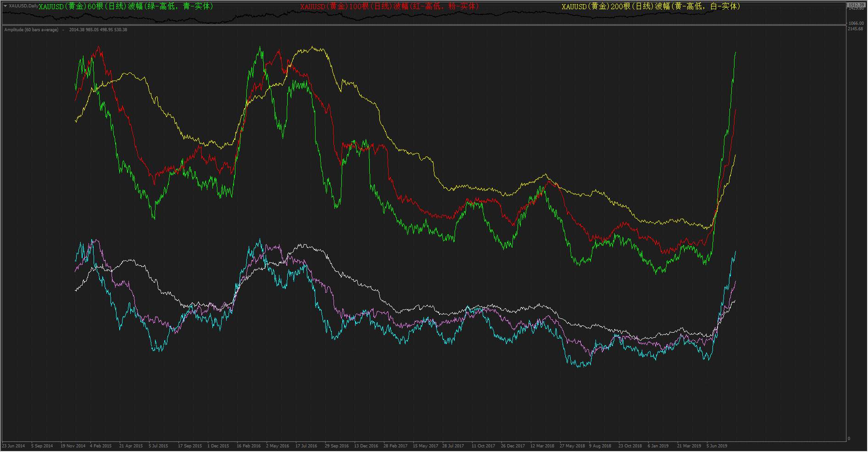Click the 28 Feb 2017 date label

pyautogui.click(x=395, y=446)
